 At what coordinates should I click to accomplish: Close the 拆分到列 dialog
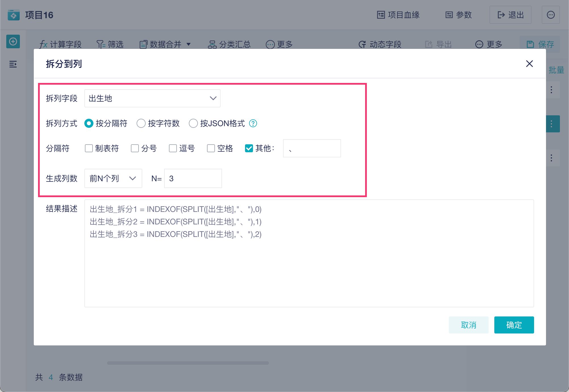tap(529, 64)
